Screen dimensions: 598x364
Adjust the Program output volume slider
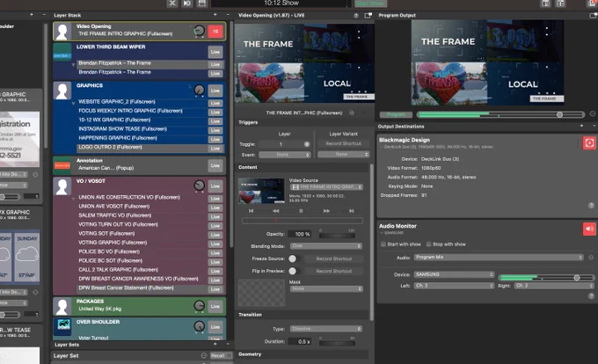[x=500, y=114]
